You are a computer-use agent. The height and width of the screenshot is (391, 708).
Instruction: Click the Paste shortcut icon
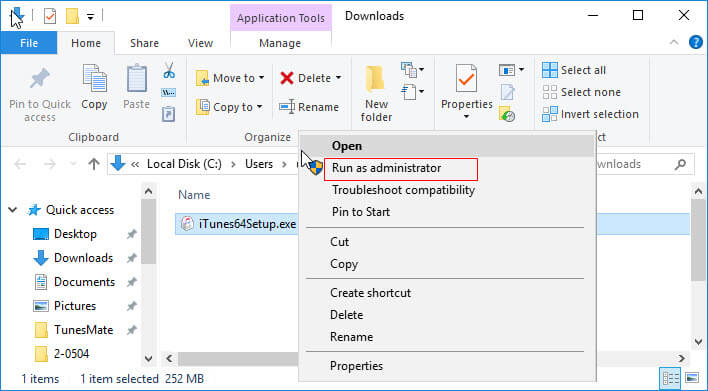click(168, 114)
